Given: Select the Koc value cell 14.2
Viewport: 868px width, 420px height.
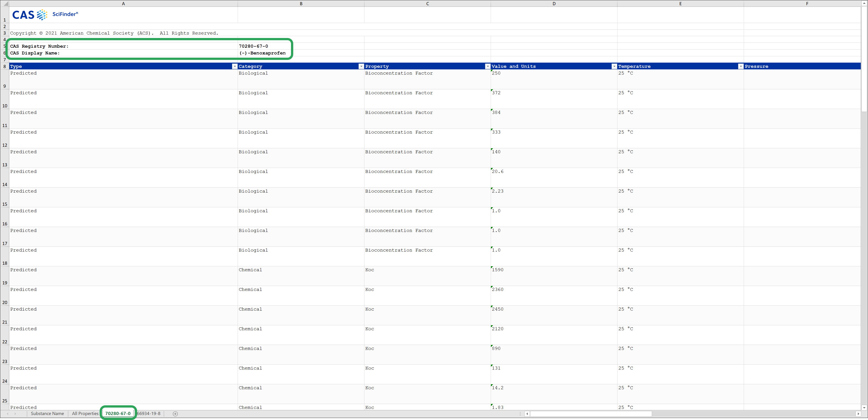Looking at the screenshot, I should (554, 394).
